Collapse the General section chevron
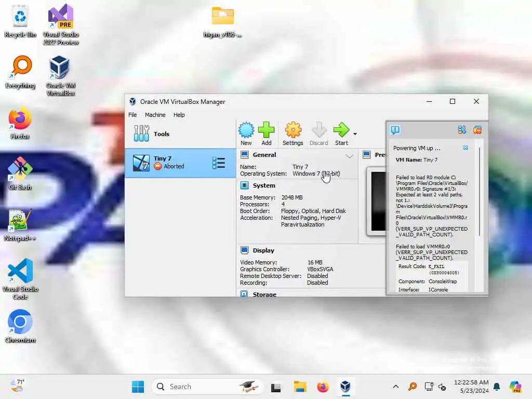 pyautogui.click(x=350, y=156)
